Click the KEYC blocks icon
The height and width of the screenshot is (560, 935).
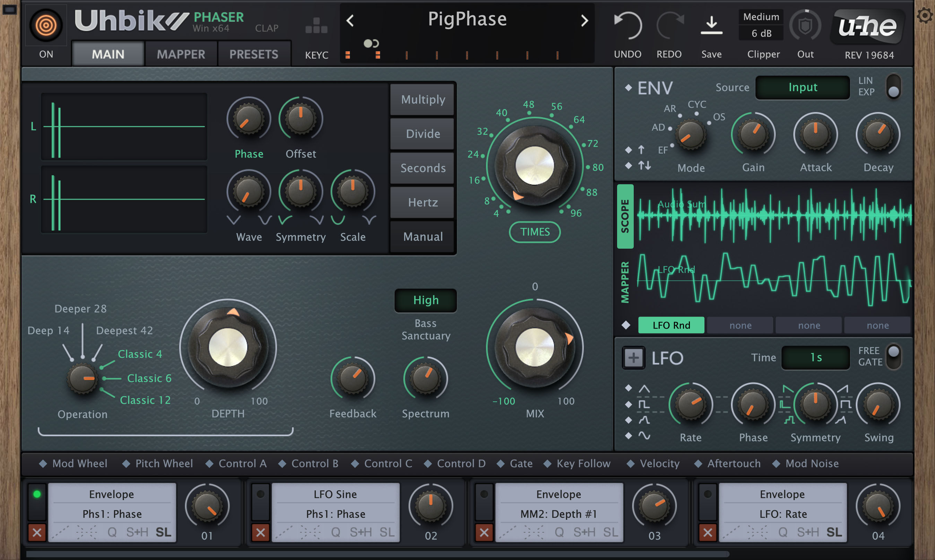point(317,26)
